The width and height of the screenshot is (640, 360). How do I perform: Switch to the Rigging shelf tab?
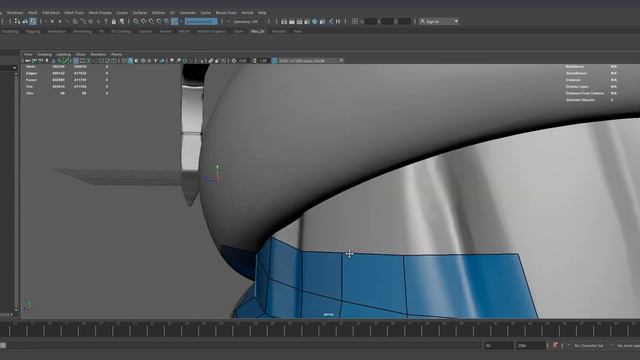click(x=33, y=31)
